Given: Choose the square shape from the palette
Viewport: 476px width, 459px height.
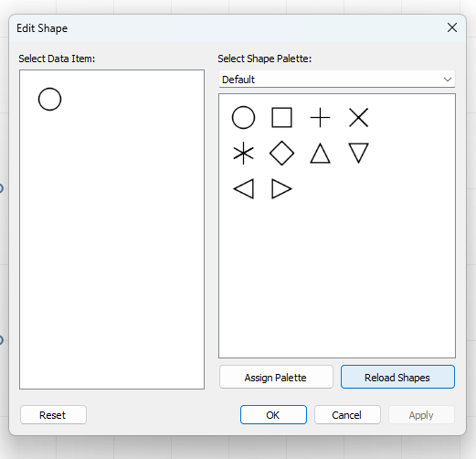Looking at the screenshot, I should coord(281,118).
